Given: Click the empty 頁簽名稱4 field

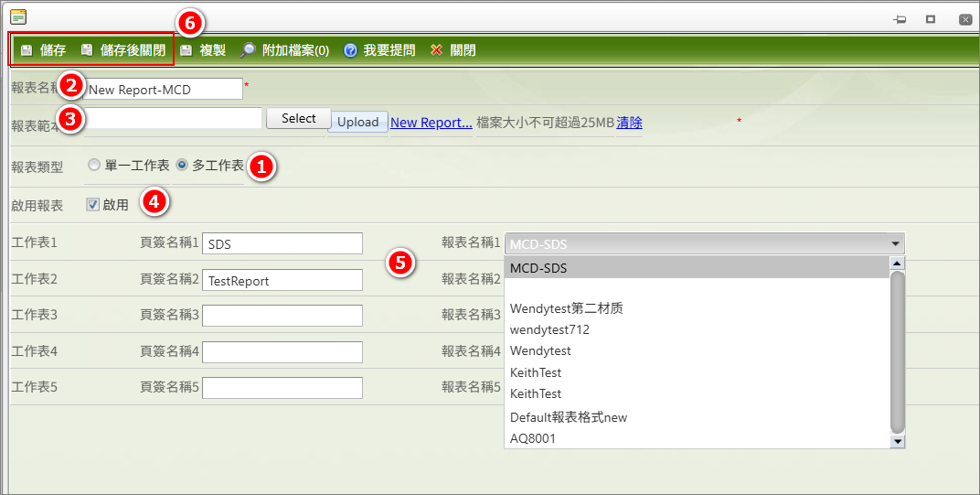Looking at the screenshot, I should tap(282, 351).
